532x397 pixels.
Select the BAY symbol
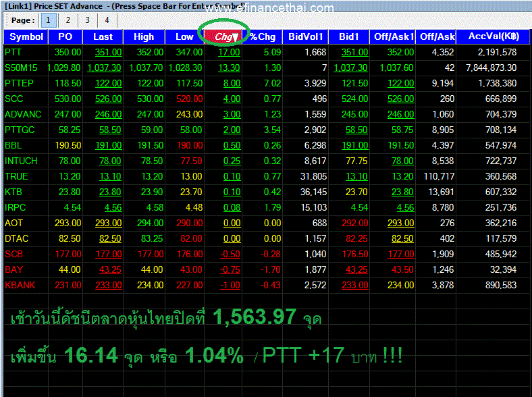[14, 270]
